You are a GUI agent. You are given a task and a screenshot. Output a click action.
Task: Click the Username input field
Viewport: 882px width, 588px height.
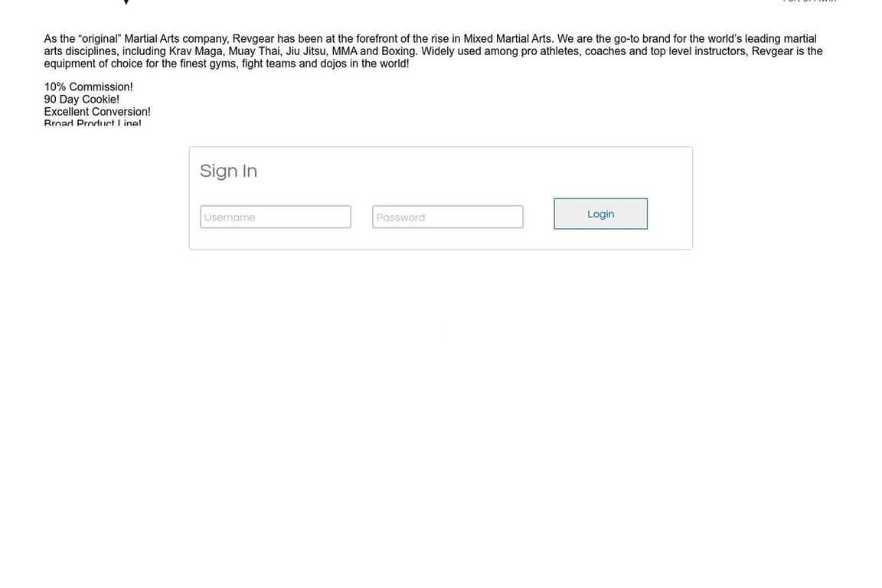pyautogui.click(x=276, y=217)
